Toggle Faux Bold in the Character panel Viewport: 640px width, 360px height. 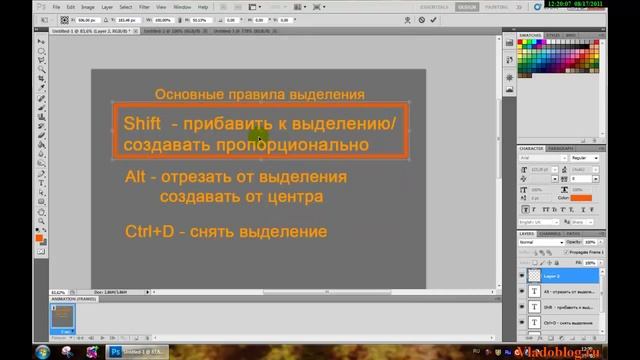(x=526, y=209)
